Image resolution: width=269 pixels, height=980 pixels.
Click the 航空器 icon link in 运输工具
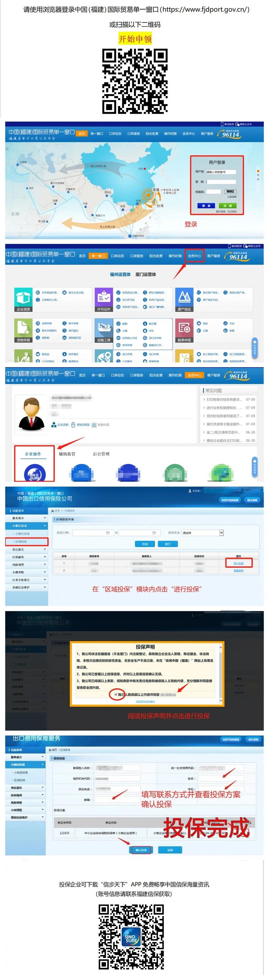[x=145, y=323]
